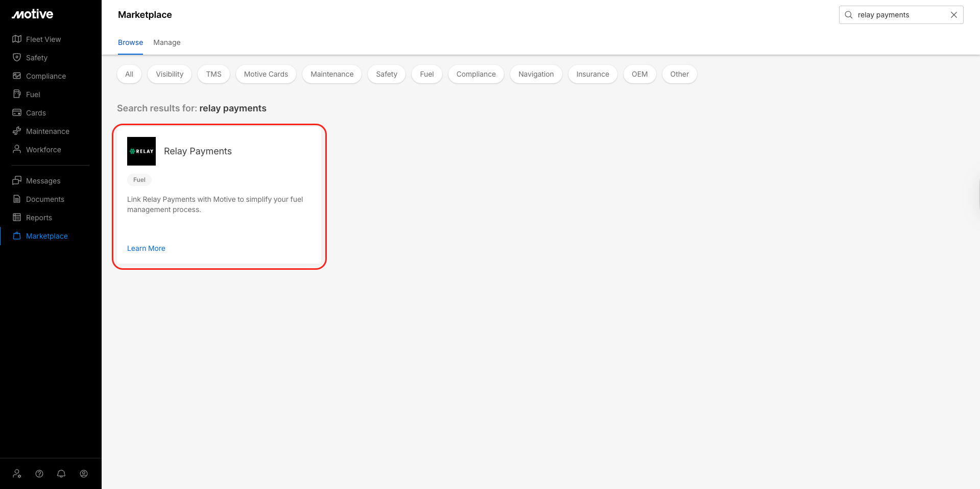The width and height of the screenshot is (980, 489).
Task: Click the Marketplace page heading
Action: click(x=145, y=15)
